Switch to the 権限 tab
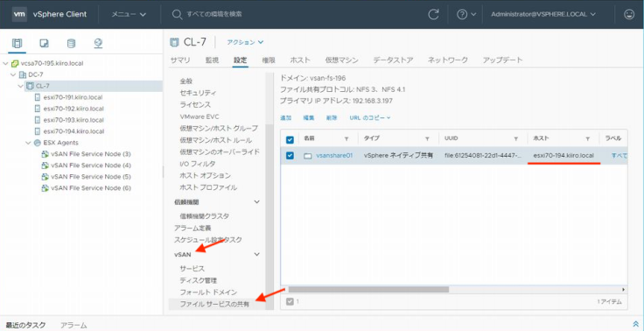Viewport: 644px width, 331px height. [269, 60]
